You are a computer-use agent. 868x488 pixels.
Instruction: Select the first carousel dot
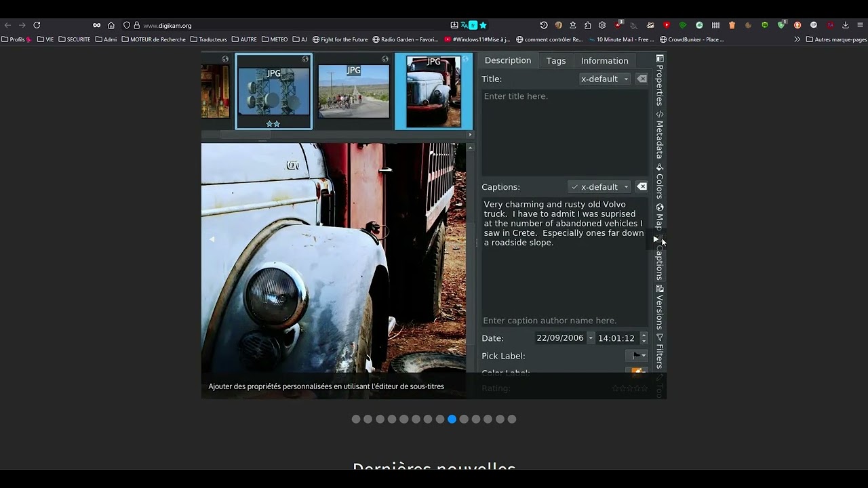356,419
